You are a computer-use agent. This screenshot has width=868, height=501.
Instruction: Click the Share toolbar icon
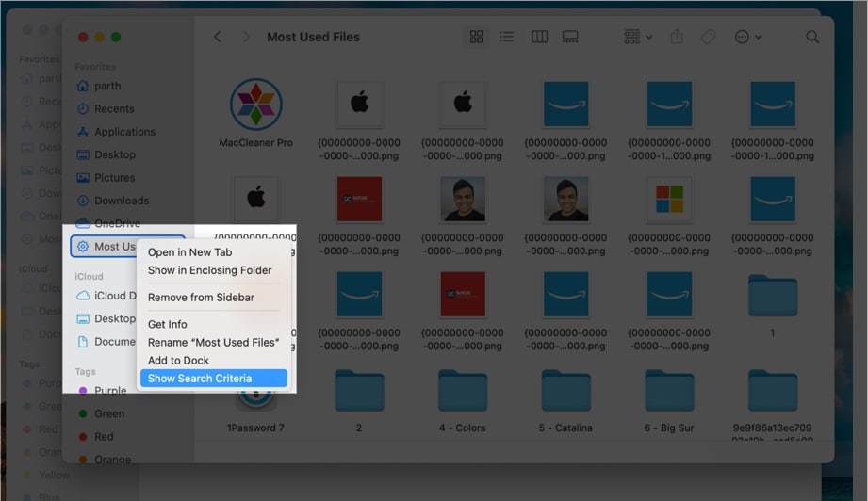pos(677,37)
